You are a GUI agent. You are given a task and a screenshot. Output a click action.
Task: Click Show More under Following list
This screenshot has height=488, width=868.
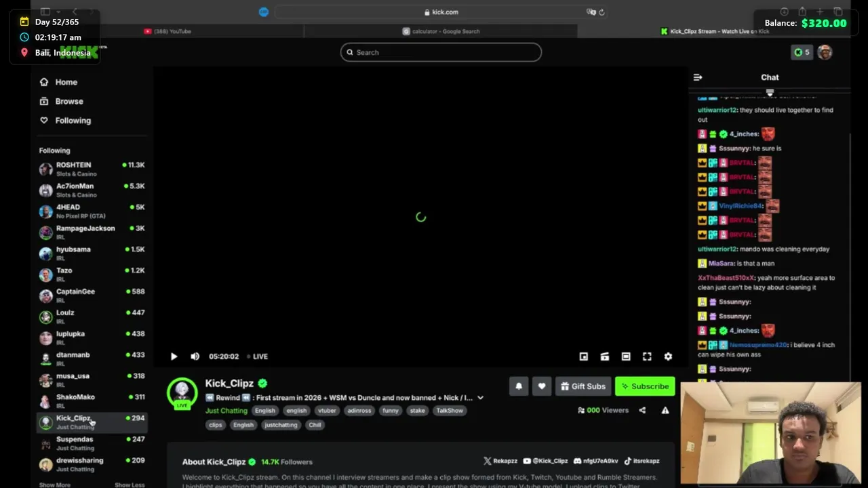[x=54, y=485]
